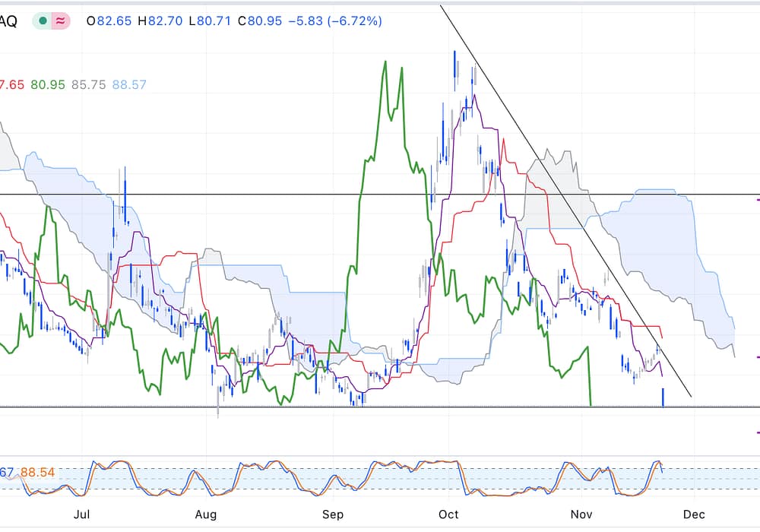Screen dimensions: 760x532
Task: Click the Oct label on time axis
Action: tap(449, 515)
